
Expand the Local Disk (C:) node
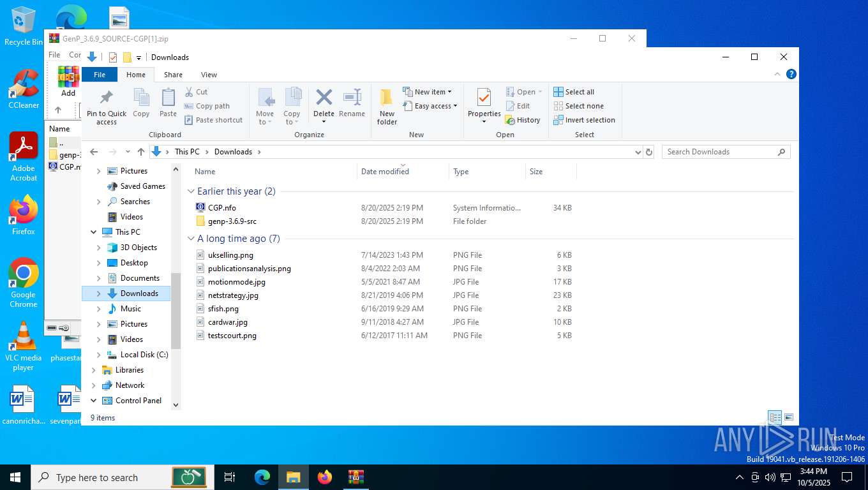click(x=98, y=355)
